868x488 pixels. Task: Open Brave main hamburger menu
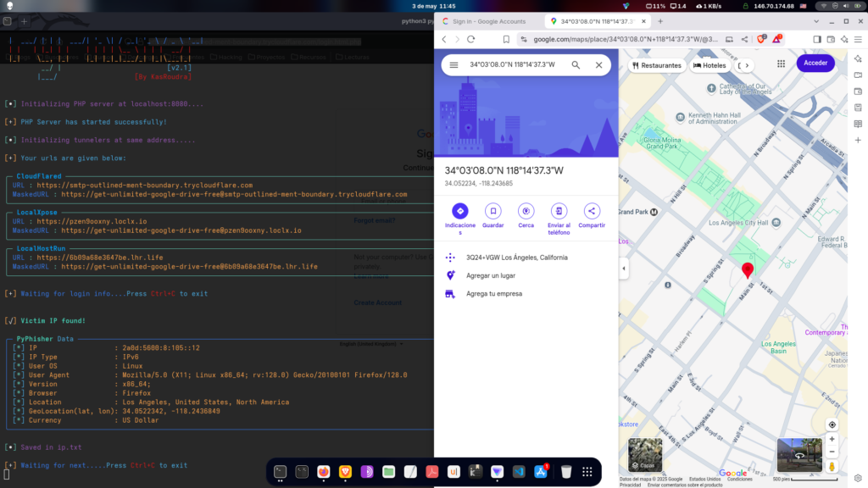click(x=858, y=39)
